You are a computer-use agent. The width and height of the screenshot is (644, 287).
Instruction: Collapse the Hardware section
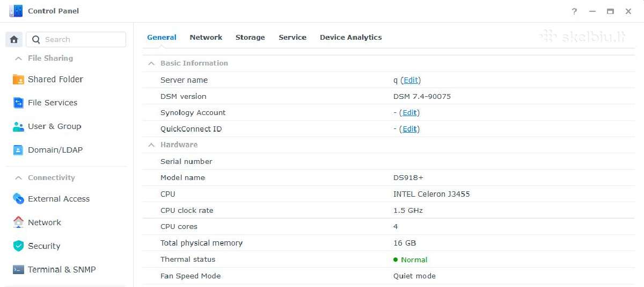151,145
